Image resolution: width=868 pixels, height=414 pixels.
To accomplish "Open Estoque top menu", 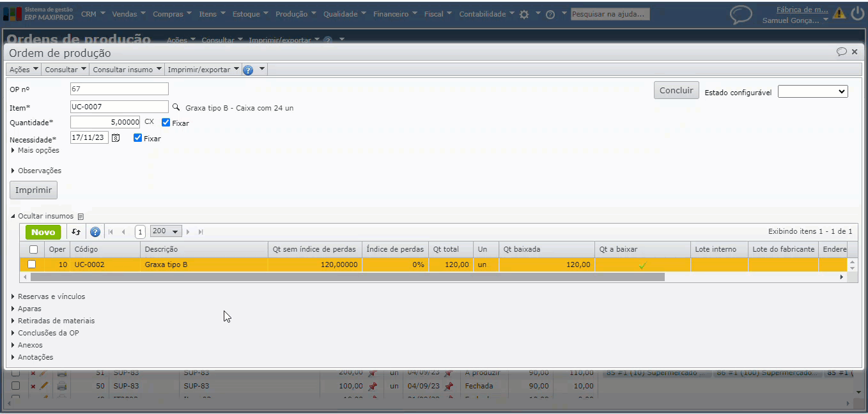I will pyautogui.click(x=251, y=14).
